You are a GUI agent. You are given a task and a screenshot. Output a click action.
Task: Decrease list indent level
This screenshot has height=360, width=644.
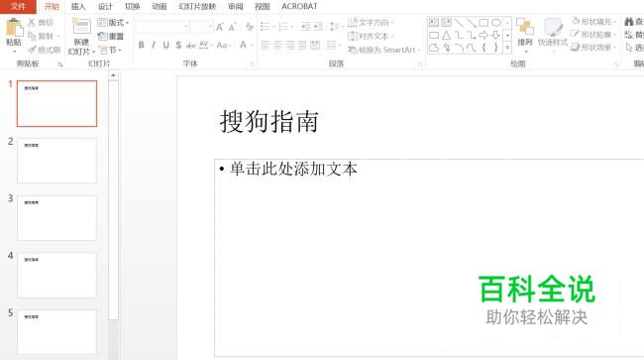pyautogui.click(x=305, y=27)
